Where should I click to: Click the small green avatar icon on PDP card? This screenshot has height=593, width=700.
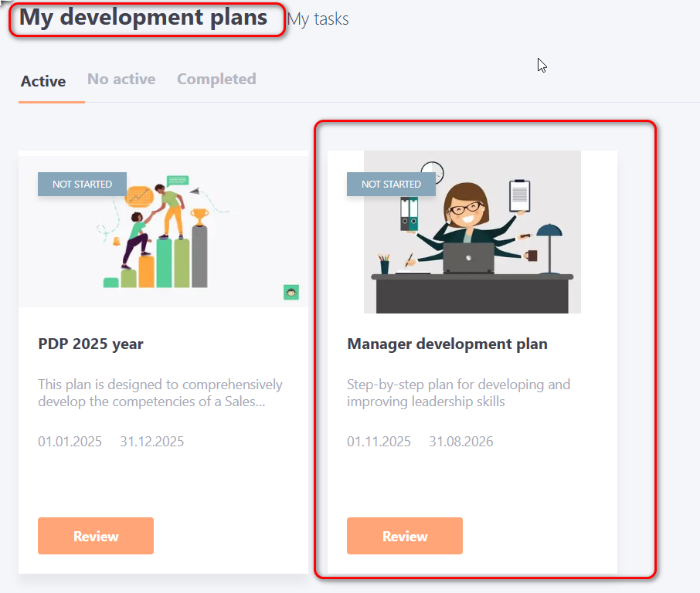291,292
